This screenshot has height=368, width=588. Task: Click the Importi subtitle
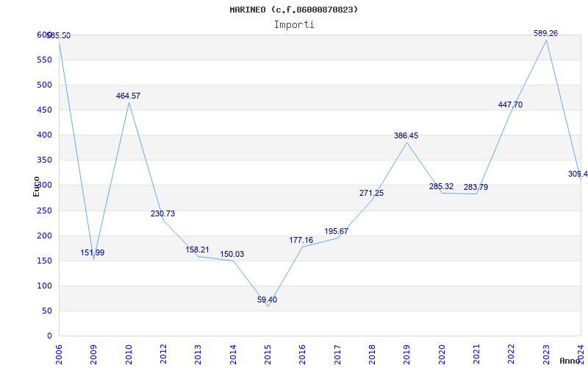point(294,25)
